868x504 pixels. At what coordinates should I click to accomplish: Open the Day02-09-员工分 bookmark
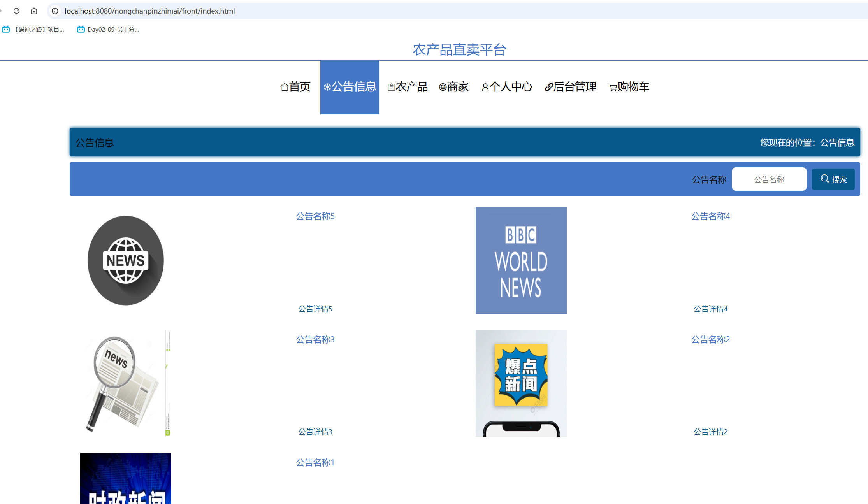click(x=108, y=29)
